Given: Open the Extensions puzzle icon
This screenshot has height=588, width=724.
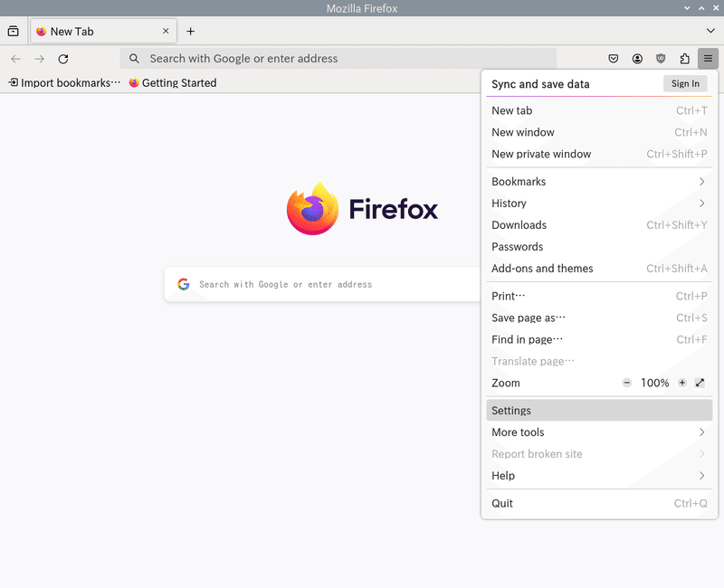Looking at the screenshot, I should (x=685, y=59).
